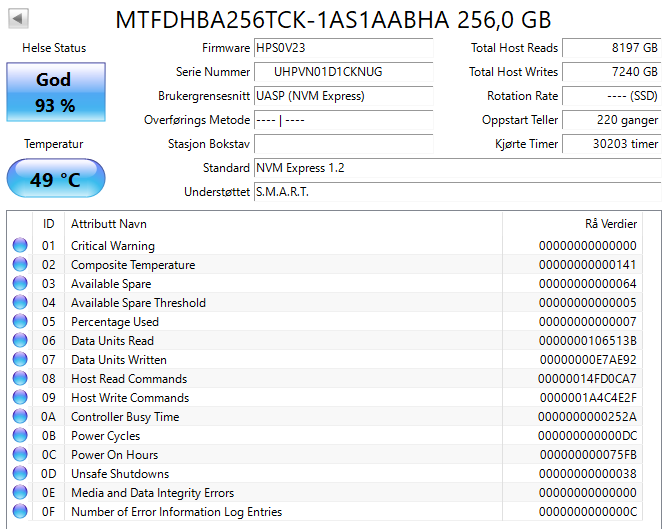
Task: Select the Total Host Reads value box
Action: click(611, 48)
